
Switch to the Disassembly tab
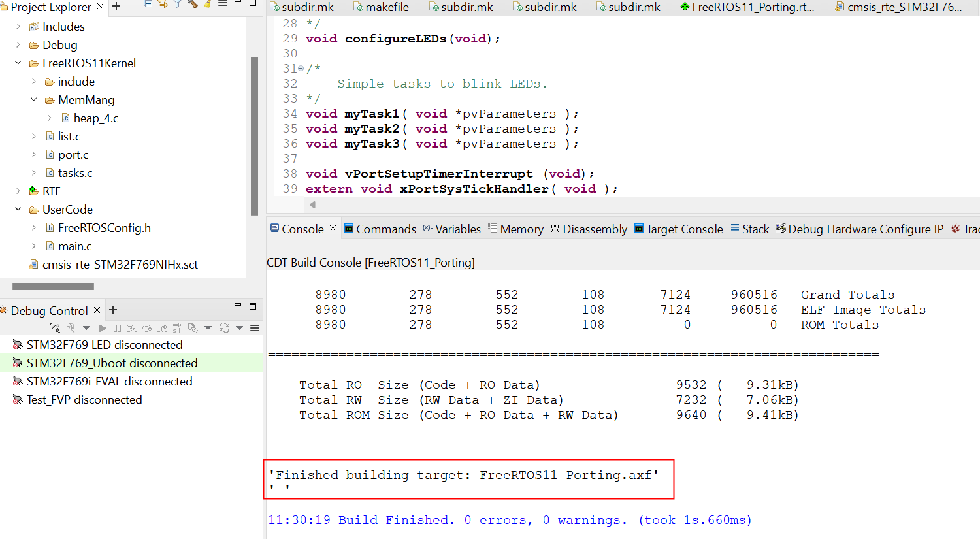(588, 229)
